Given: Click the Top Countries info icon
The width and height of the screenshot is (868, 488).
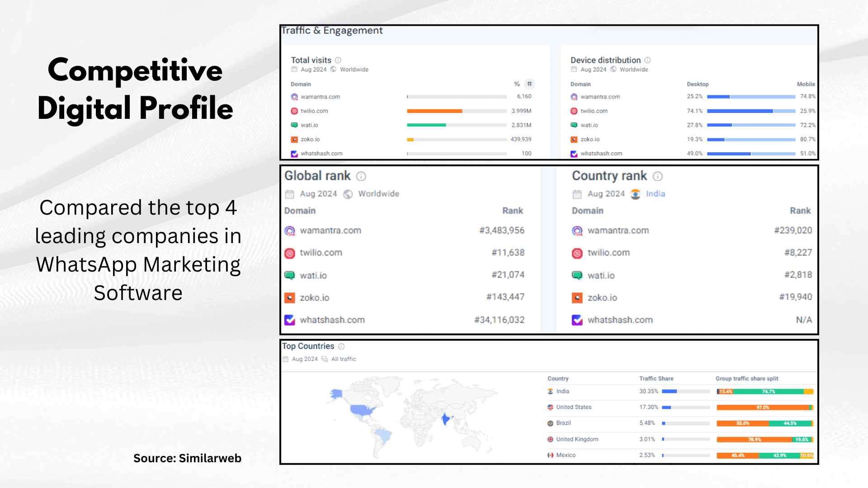Looking at the screenshot, I should tap(341, 347).
